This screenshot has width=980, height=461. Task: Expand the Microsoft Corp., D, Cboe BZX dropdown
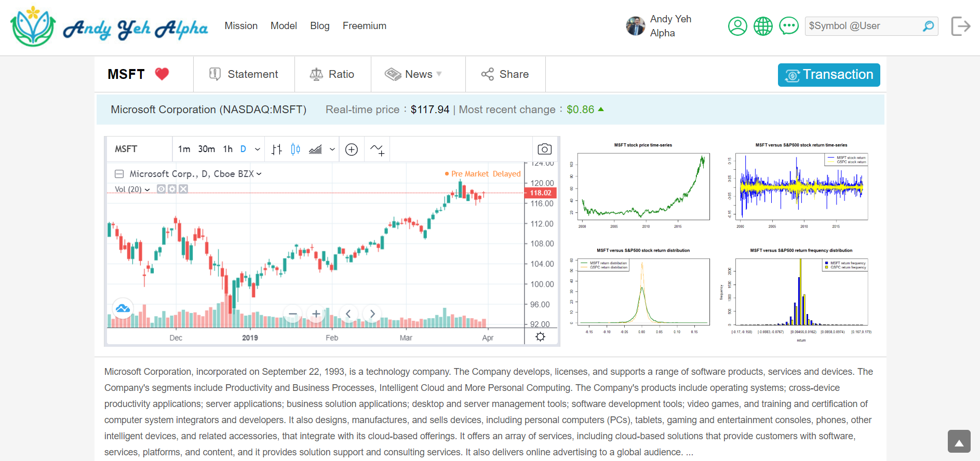pyautogui.click(x=259, y=174)
